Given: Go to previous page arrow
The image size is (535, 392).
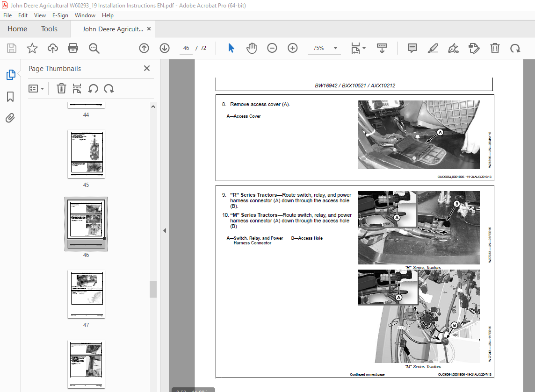Looking at the screenshot, I should 144,48.
